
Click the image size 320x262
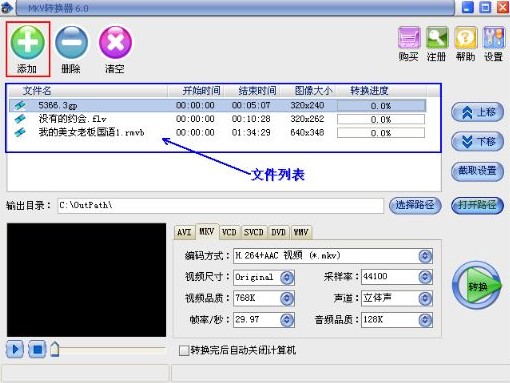click(307, 119)
